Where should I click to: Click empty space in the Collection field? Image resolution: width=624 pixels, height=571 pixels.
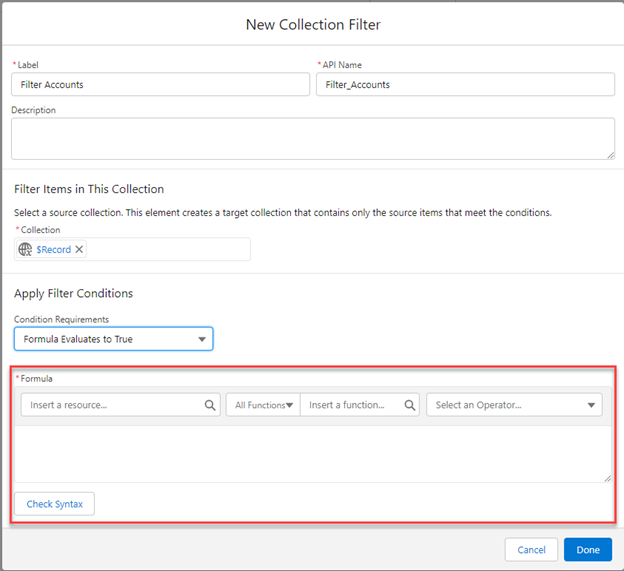pyautogui.click(x=168, y=249)
